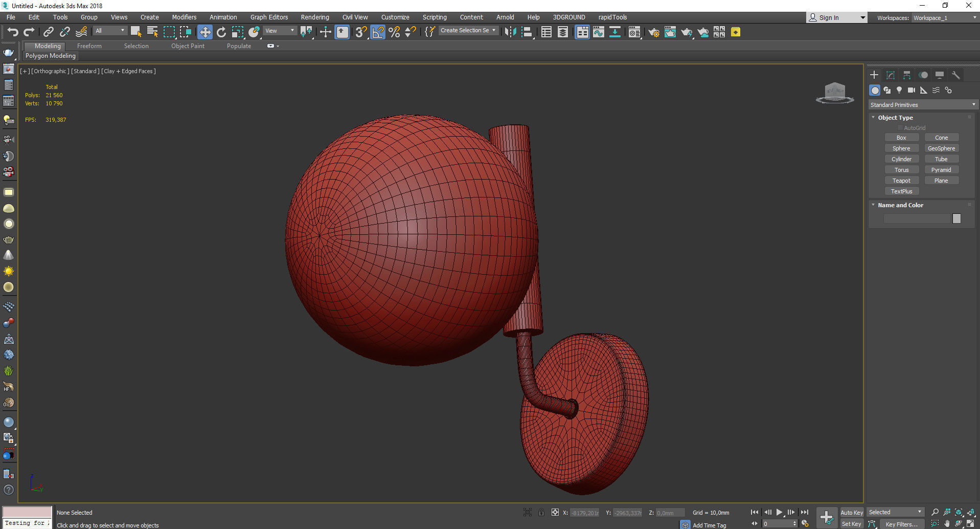The width and height of the screenshot is (980, 529).
Task: Toggle the 3D Snaps button
Action: 361,32
